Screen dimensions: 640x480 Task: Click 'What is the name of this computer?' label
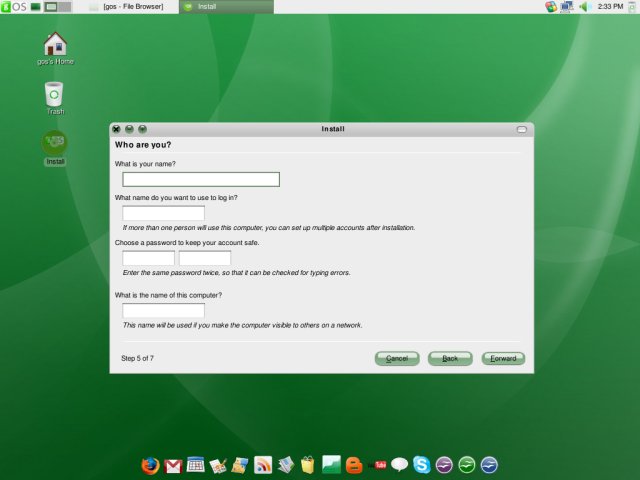(x=168, y=295)
